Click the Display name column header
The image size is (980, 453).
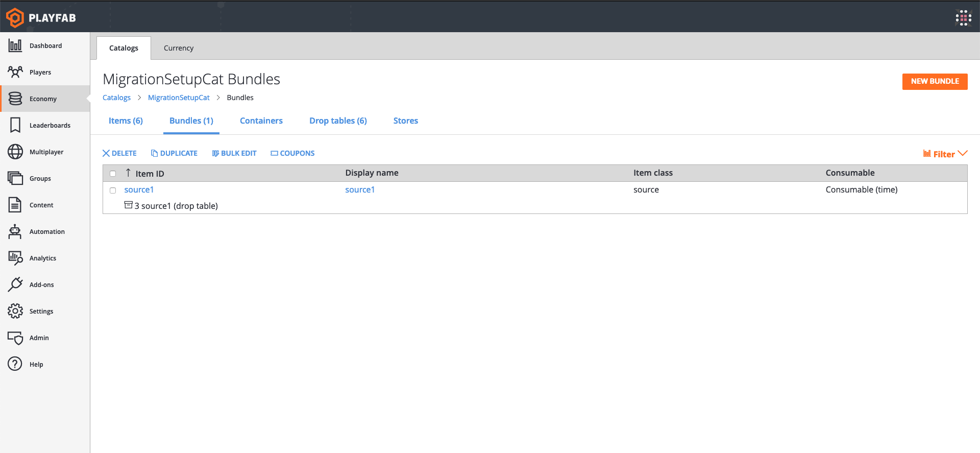tap(372, 173)
